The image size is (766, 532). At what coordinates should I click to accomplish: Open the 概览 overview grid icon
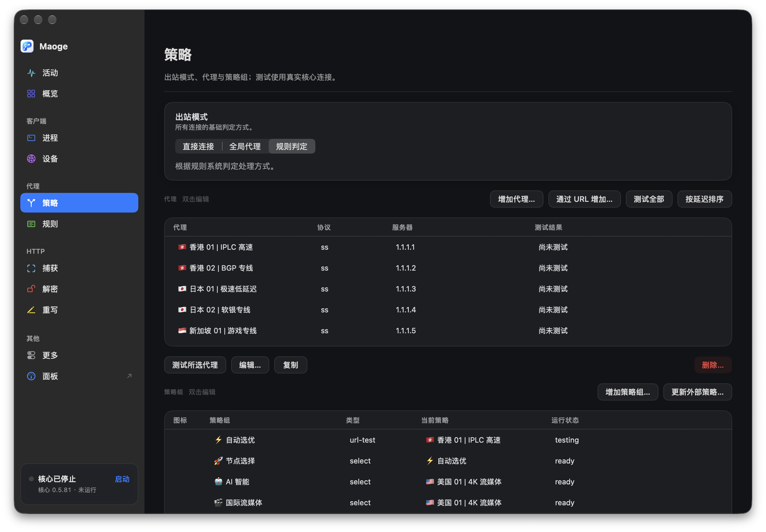(x=31, y=94)
